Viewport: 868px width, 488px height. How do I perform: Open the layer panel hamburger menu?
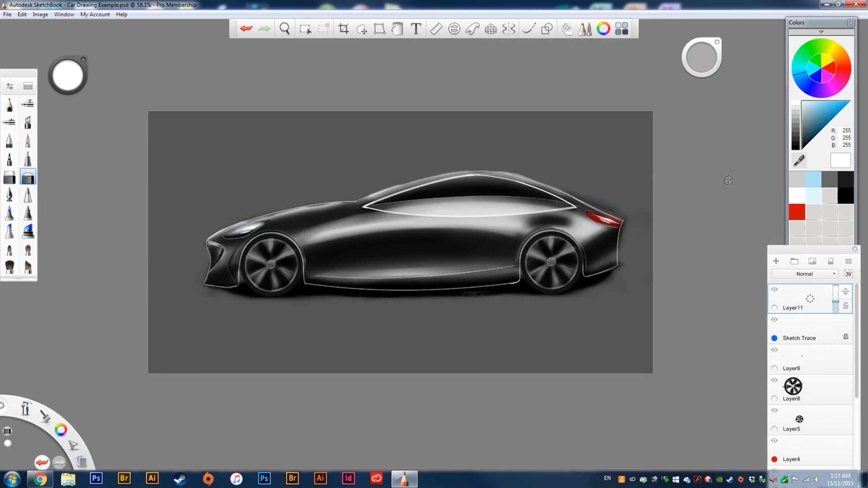coord(848,261)
